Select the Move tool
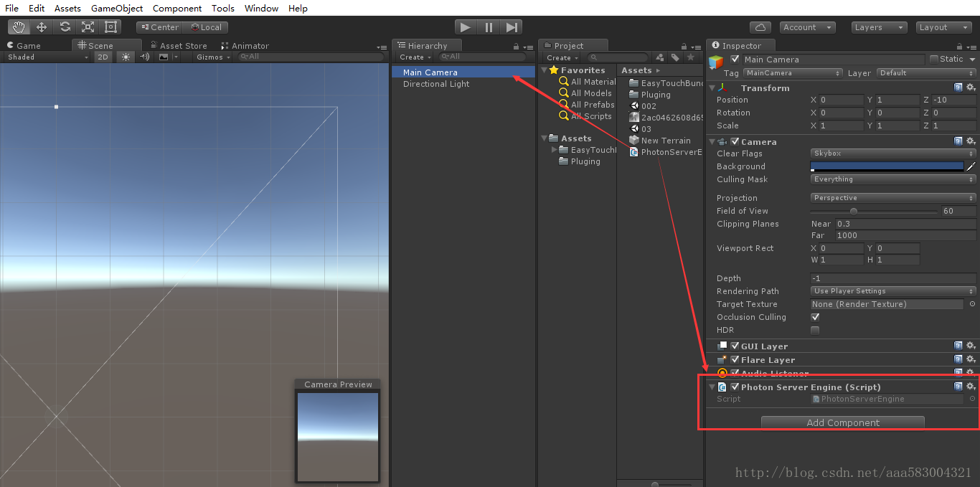Viewport: 980px width, 487px height. (x=42, y=27)
